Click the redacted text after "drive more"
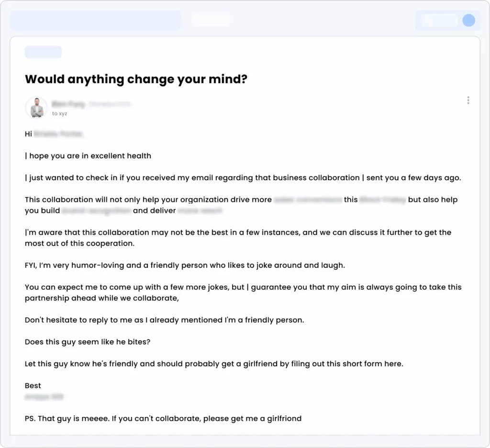Viewport: 490px width, 448px height. click(x=307, y=199)
